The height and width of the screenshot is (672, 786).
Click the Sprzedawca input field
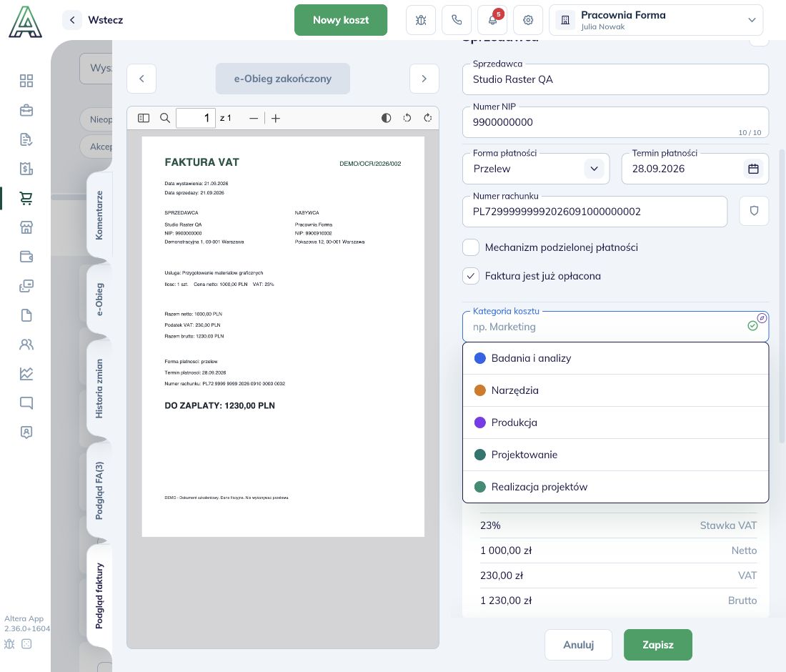coord(615,79)
